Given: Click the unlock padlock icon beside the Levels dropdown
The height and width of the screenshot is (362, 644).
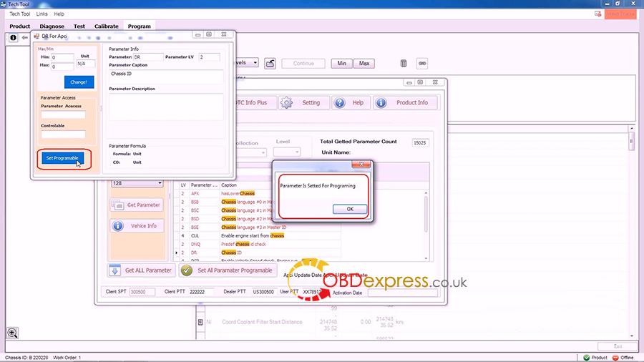Looking at the screenshot, I should pyautogui.click(x=270, y=64).
